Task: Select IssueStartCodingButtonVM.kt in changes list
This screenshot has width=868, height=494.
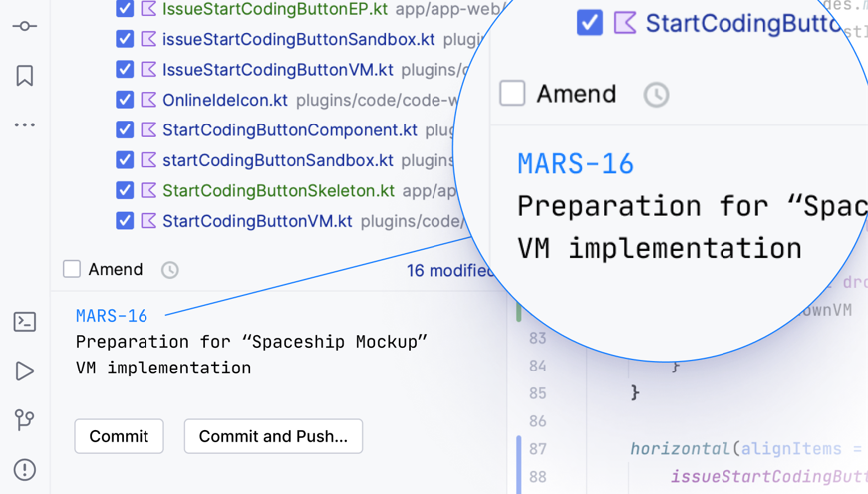Action: click(277, 70)
